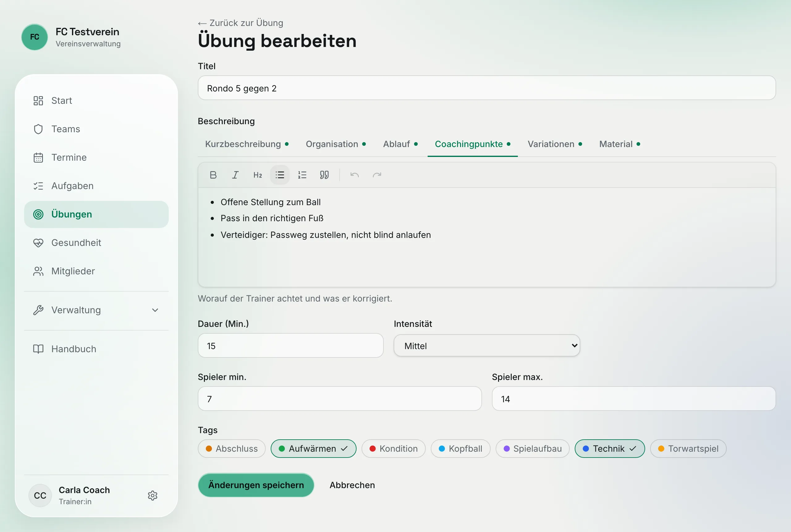The height and width of the screenshot is (532, 791).
Task: Open Aufgaben in sidebar
Action: (96, 186)
